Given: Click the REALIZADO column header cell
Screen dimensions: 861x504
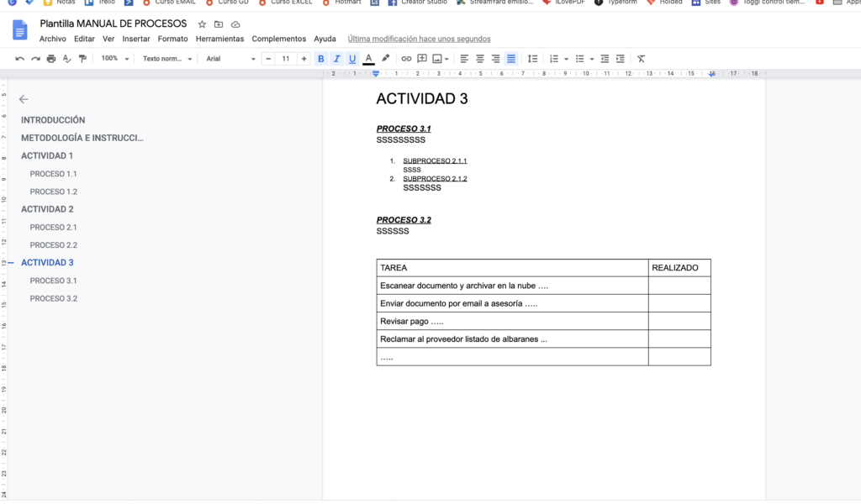Looking at the screenshot, I should (x=679, y=268).
